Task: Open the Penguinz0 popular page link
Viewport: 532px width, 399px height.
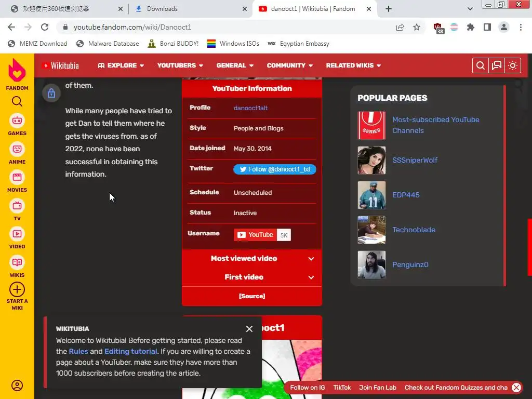Action: point(410,264)
